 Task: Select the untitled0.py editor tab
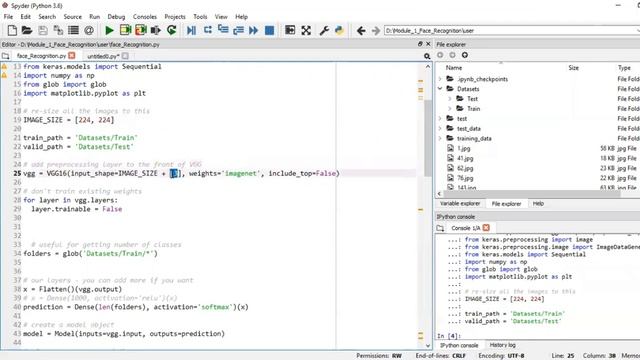pos(103,56)
